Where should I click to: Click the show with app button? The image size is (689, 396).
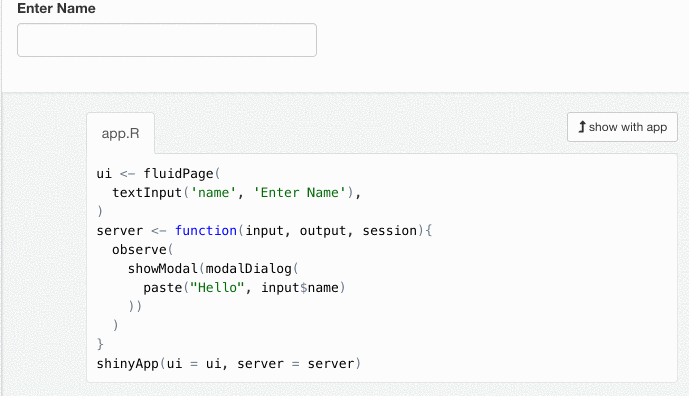pyautogui.click(x=622, y=127)
